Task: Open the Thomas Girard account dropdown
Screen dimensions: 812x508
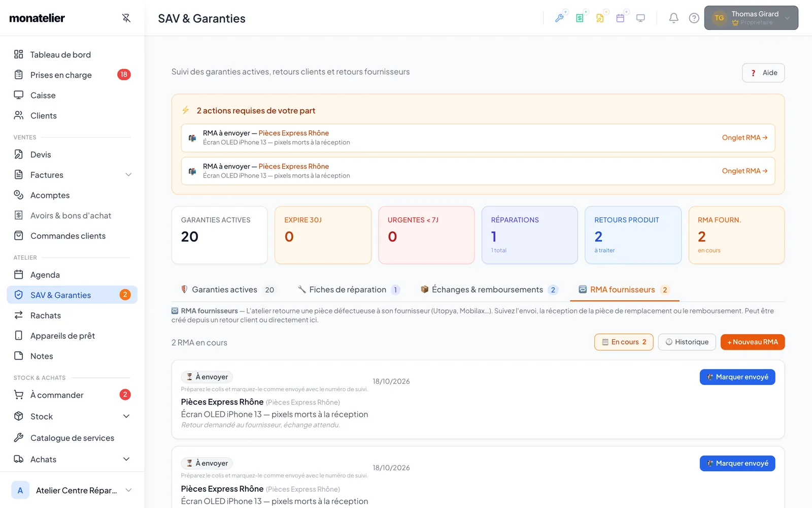Action: coord(751,18)
